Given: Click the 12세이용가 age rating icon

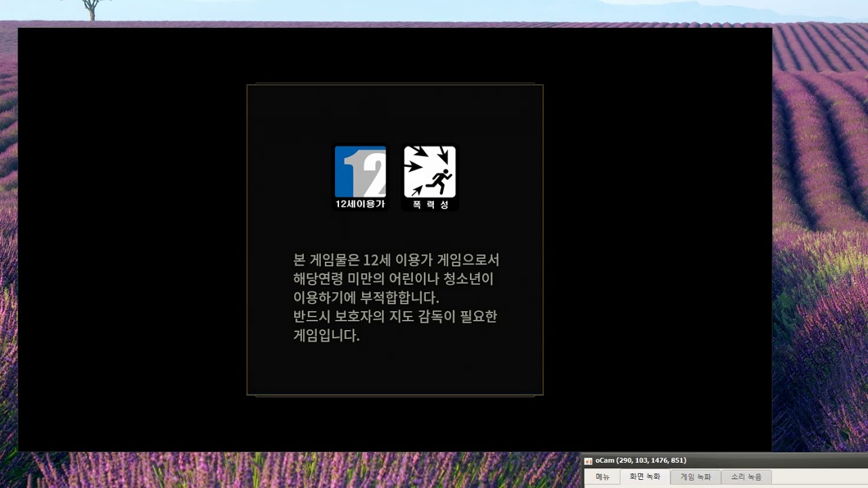Looking at the screenshot, I should pos(360,178).
